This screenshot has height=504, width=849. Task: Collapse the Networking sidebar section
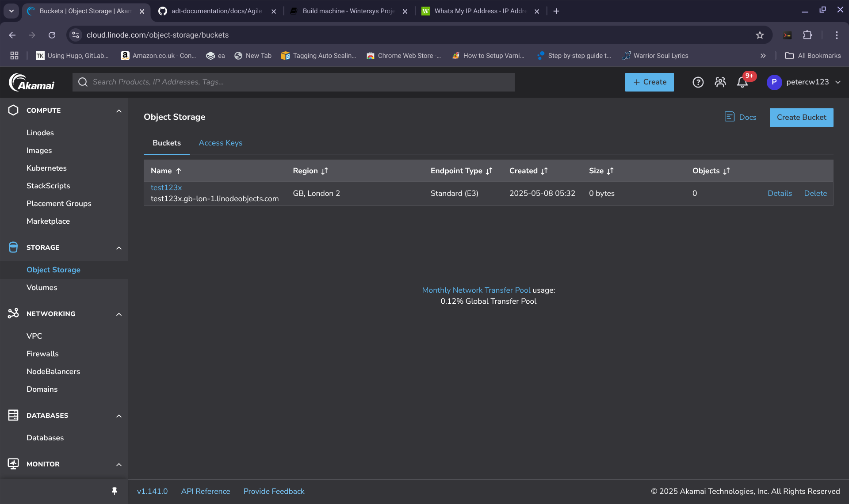pyautogui.click(x=119, y=314)
